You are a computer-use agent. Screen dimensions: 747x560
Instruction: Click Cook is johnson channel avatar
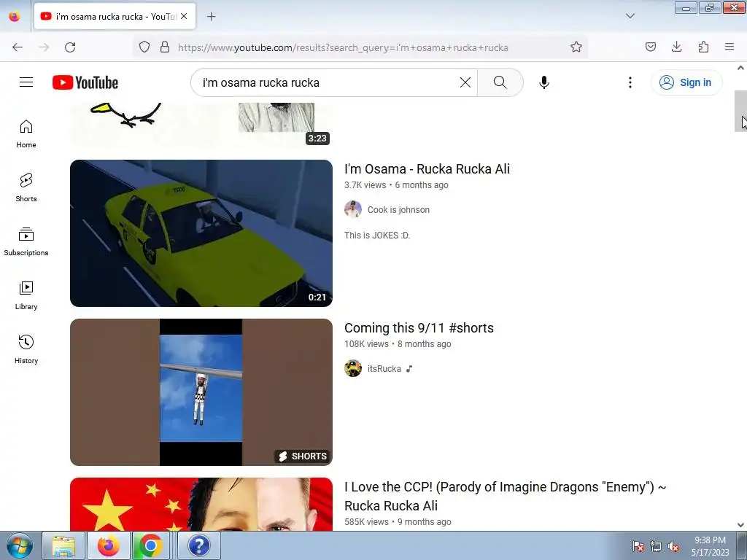353,209
